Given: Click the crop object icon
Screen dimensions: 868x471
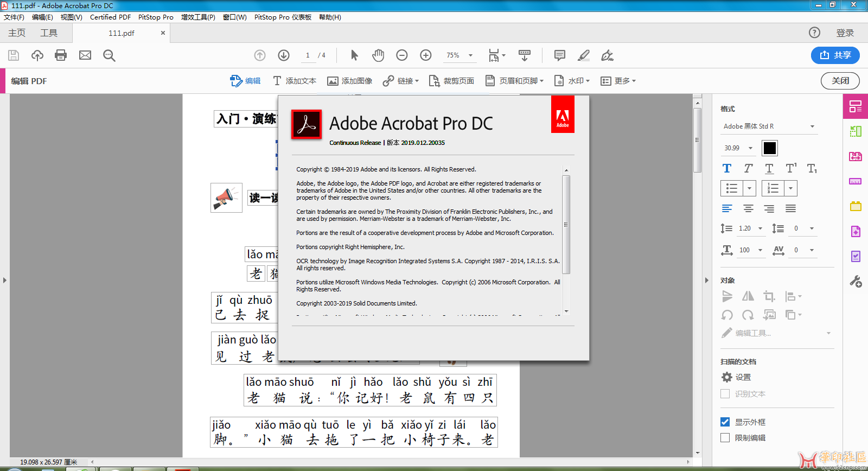Looking at the screenshot, I should [x=769, y=296].
